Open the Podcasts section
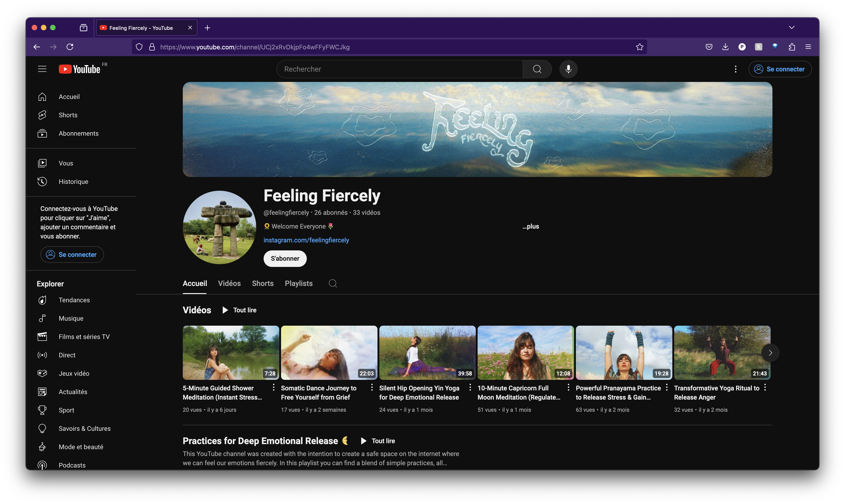 pos(72,465)
